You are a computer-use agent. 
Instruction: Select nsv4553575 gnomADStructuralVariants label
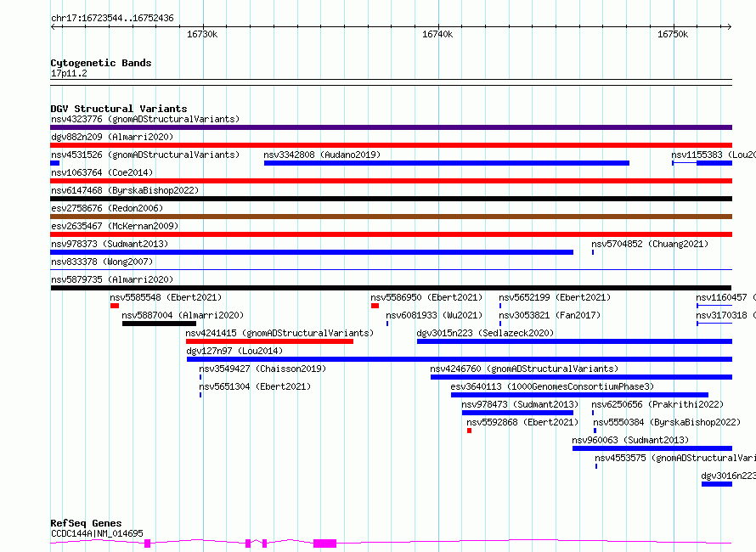(675, 458)
